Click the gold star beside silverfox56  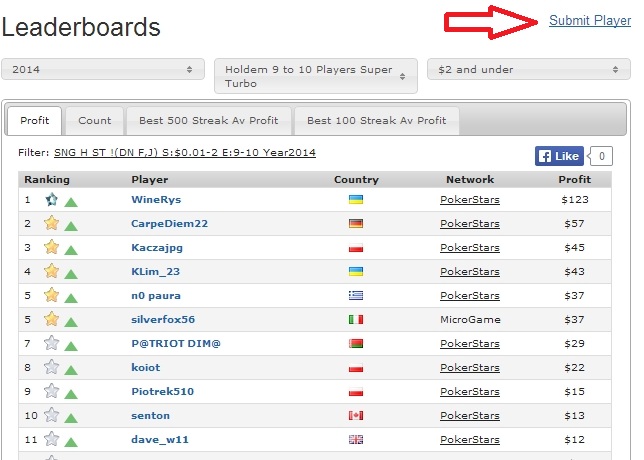click(x=51, y=319)
